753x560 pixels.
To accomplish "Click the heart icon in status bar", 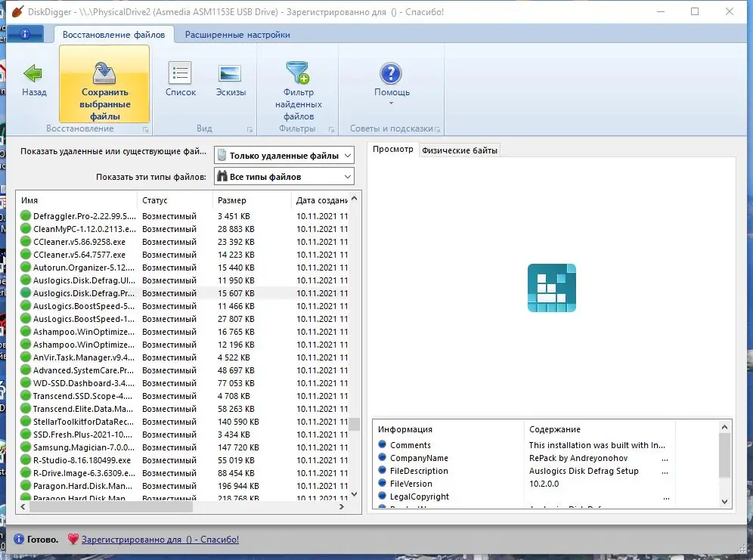I will point(73,540).
